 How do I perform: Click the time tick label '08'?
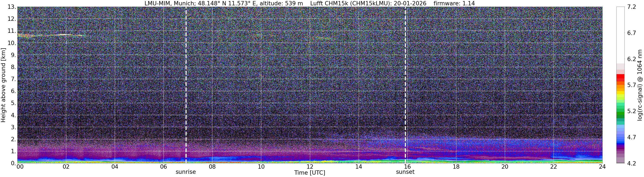(212, 167)
